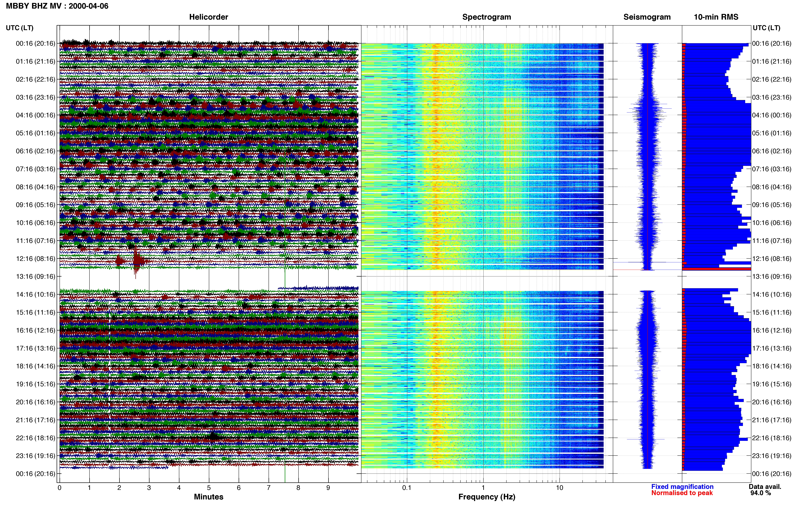Select the '94.0 %' data availability value
This screenshot has height=508, width=812.
761,493
